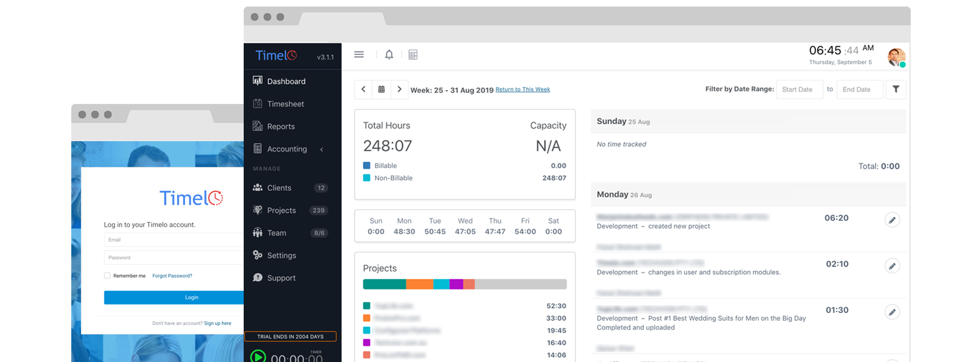Click the teal segment of Projects bar
Image resolution: width=980 pixels, height=362 pixels.
point(384,284)
